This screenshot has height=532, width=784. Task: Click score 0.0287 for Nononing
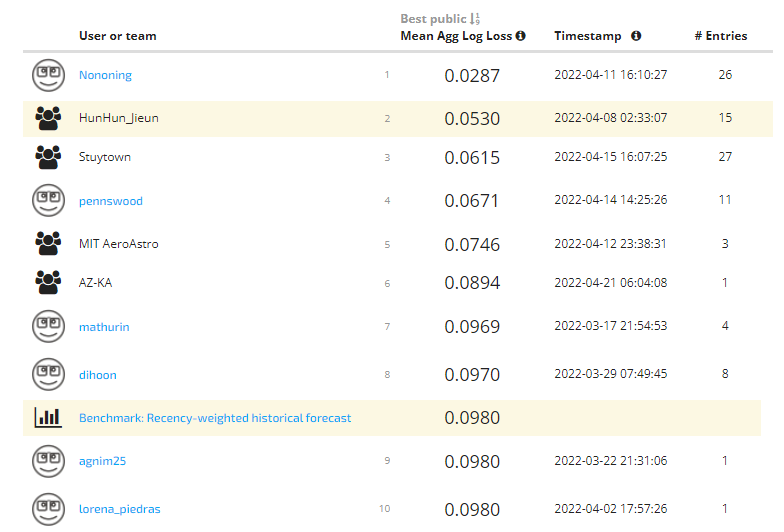coord(472,76)
